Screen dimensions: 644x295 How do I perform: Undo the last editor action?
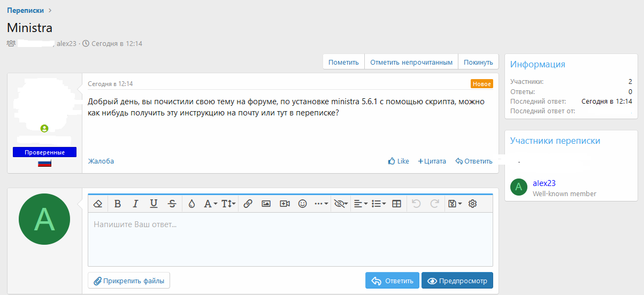(417, 204)
